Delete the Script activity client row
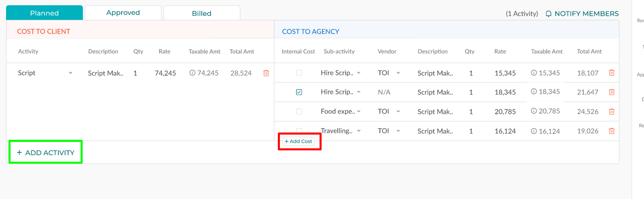644x199 pixels. [266, 73]
